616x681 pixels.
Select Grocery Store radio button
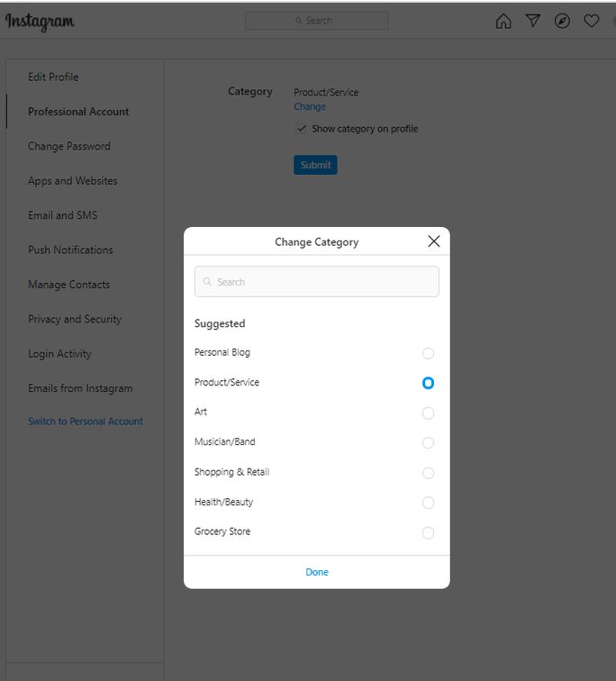tap(428, 532)
